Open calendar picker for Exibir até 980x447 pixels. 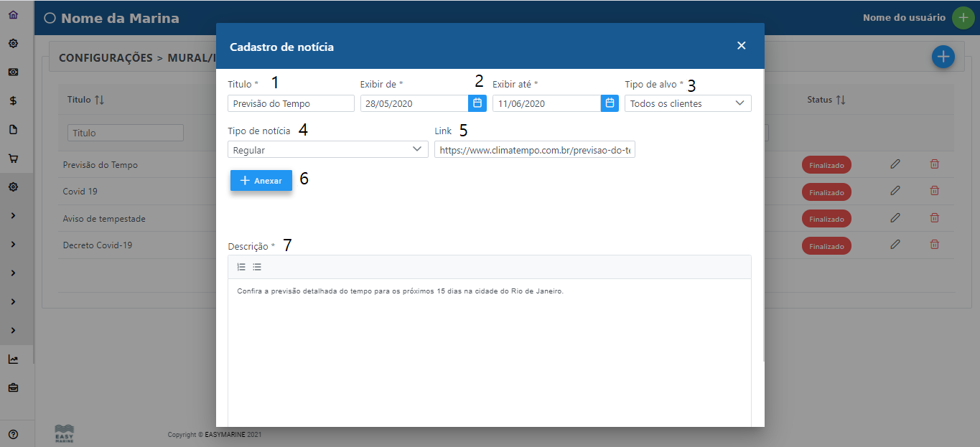pyautogui.click(x=610, y=103)
